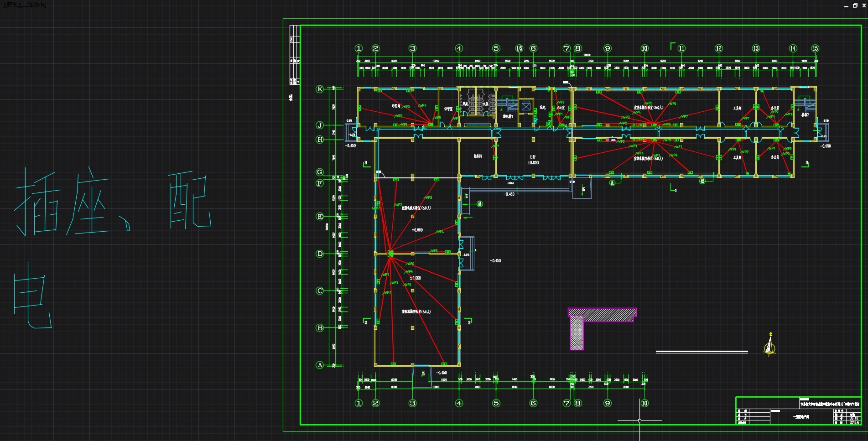Open the 俯视 view selection menu
This screenshot has height=441, width=868.
13,5
